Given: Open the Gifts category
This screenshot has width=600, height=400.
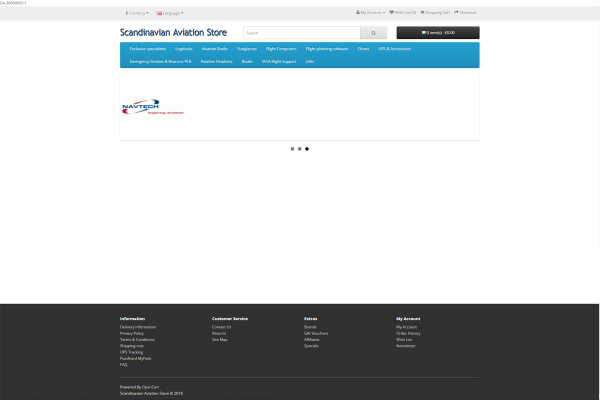Looking at the screenshot, I should pos(310,61).
